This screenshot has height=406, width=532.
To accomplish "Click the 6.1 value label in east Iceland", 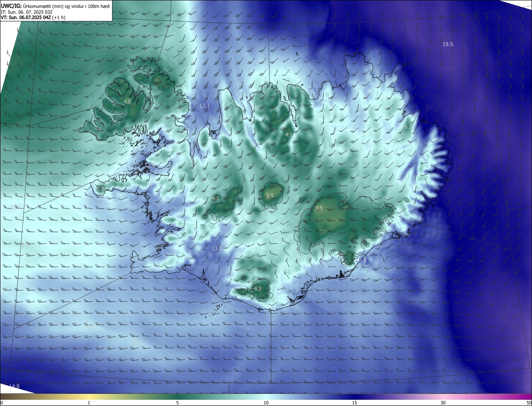I will tap(408, 127).
